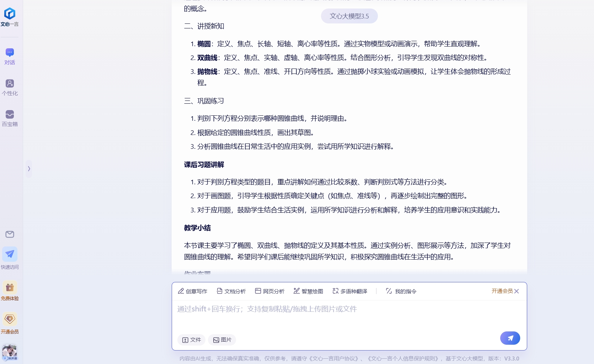Open 我的指令 commands
The width and height of the screenshot is (594, 364).
(401, 291)
